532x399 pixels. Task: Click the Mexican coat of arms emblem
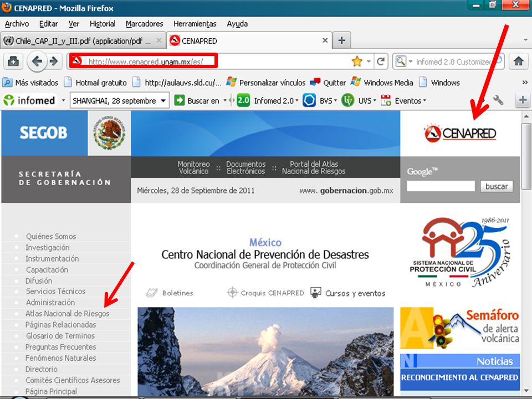click(109, 133)
